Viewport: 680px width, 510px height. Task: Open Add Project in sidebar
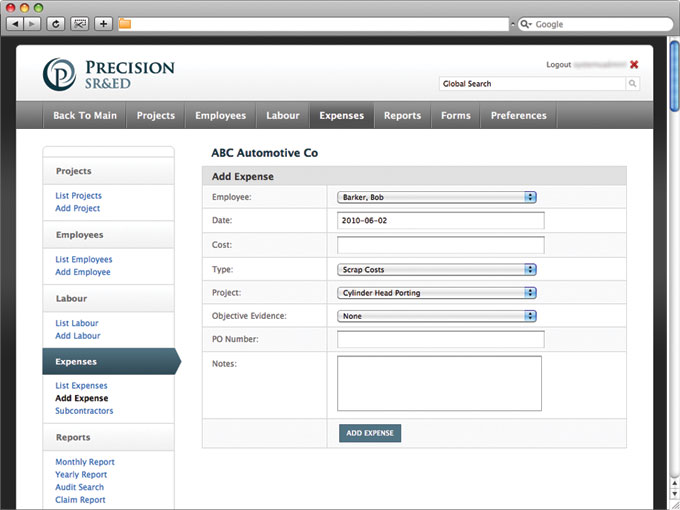pyautogui.click(x=78, y=208)
